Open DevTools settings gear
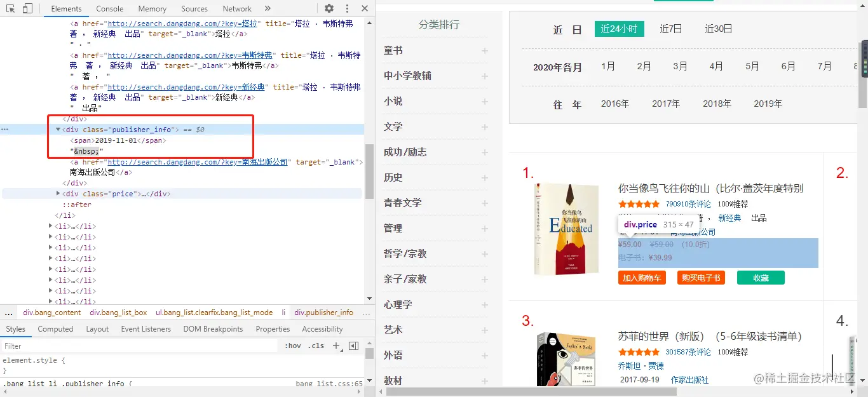 coord(329,8)
